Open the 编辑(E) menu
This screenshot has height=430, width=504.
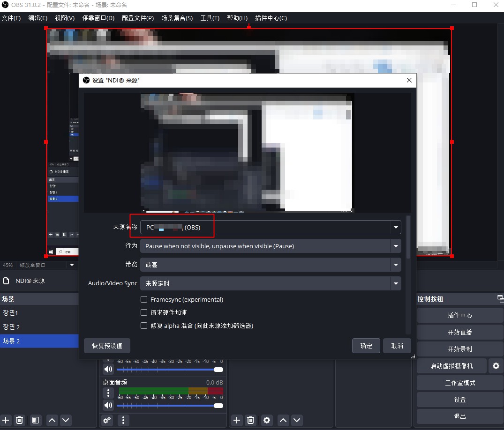click(38, 18)
